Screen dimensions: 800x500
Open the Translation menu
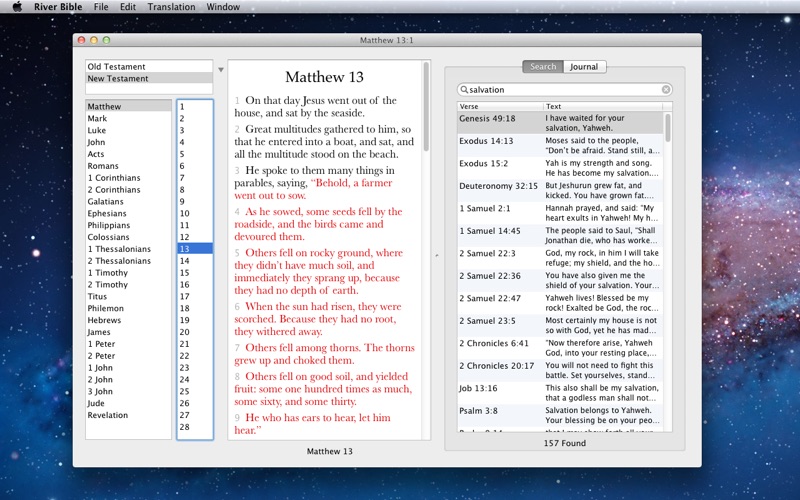[171, 7]
